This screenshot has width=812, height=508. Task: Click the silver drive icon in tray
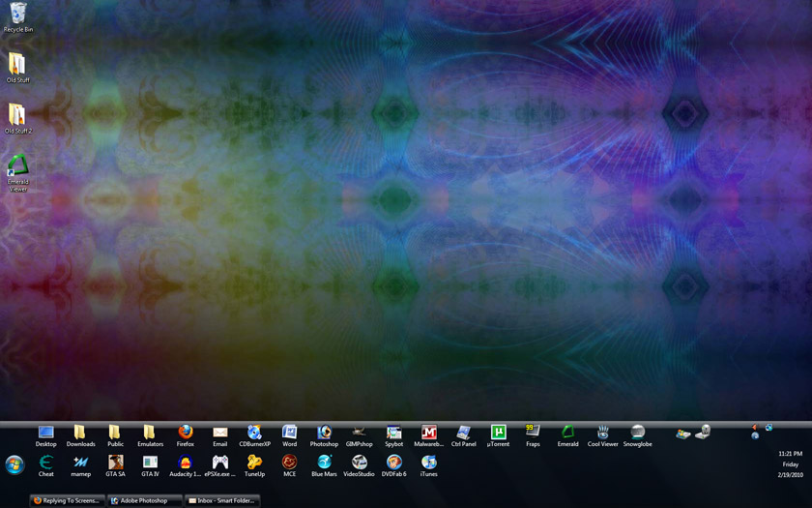pyautogui.click(x=703, y=432)
